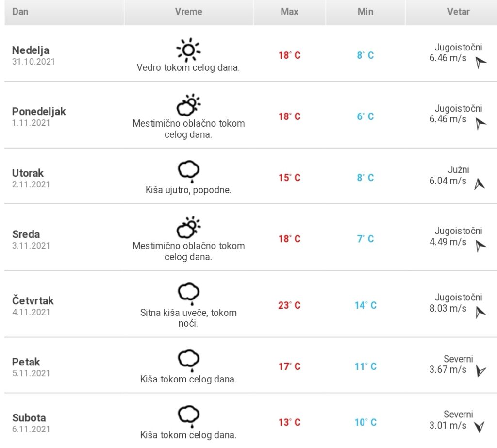Viewport: 497px width, 448px height.
Task: Select the Četvrtak 4.11.2021 day label
Action: [x=33, y=306]
